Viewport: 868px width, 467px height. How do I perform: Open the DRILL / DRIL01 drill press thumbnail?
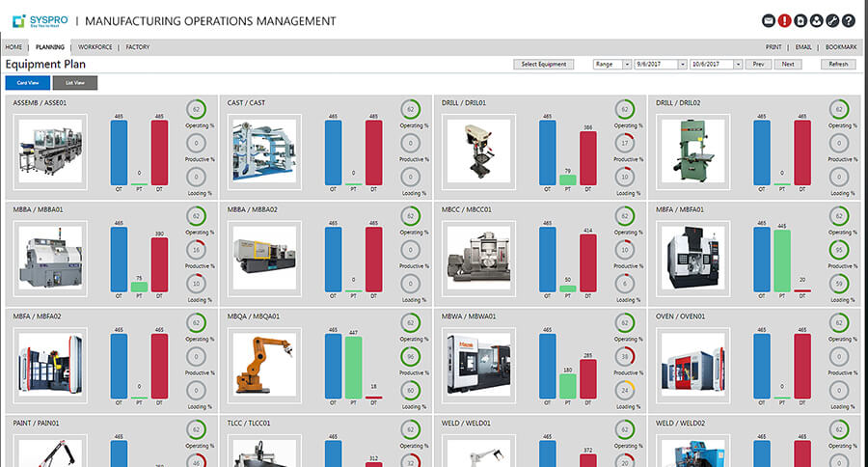click(478, 151)
